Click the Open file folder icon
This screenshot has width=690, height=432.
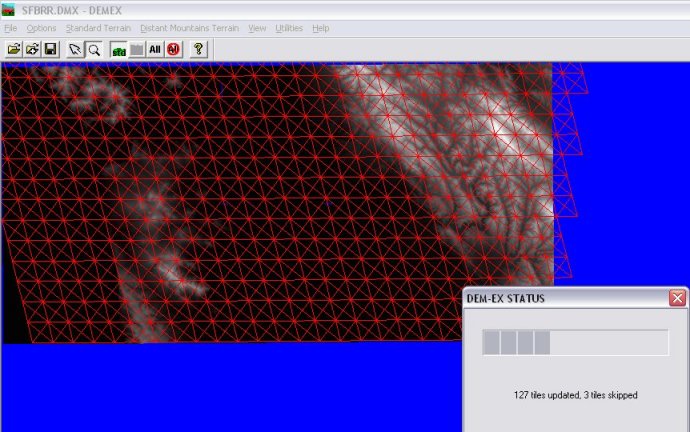[14, 49]
